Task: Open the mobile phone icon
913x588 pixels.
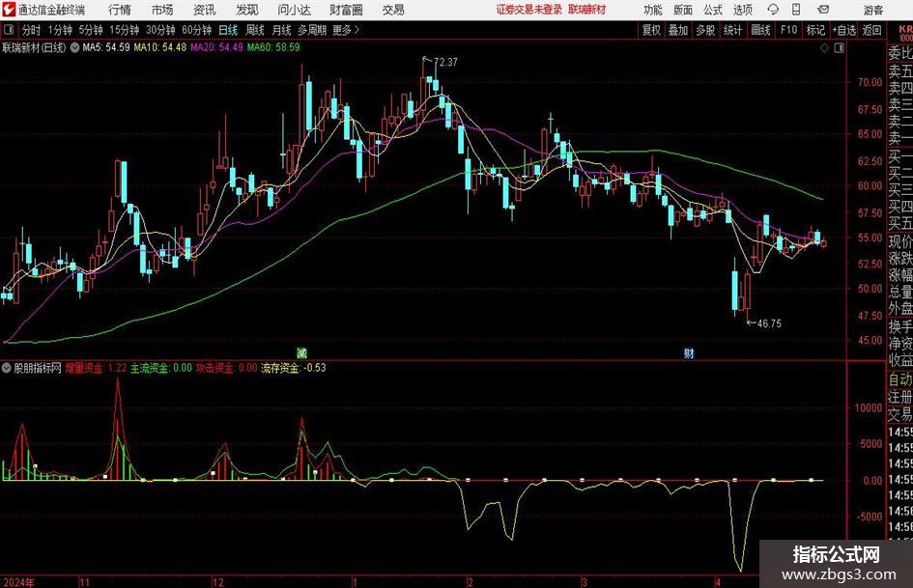Action: coord(796,10)
